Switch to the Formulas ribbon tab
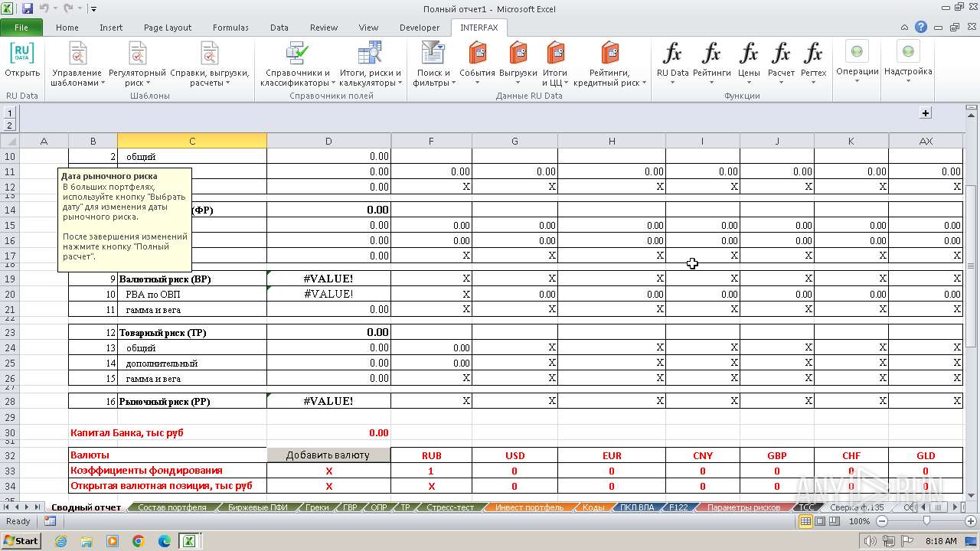Screen dimensions: 980x551 230,28
